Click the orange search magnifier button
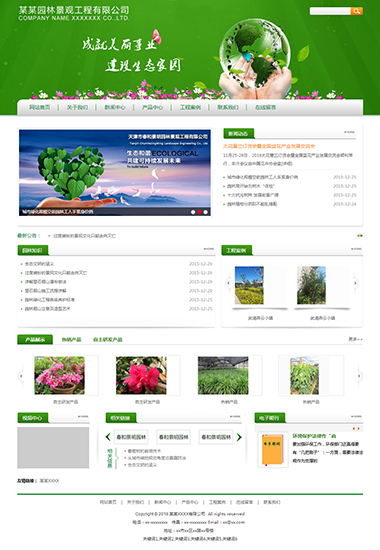Viewport: 380px width, 550px height. (356, 11)
